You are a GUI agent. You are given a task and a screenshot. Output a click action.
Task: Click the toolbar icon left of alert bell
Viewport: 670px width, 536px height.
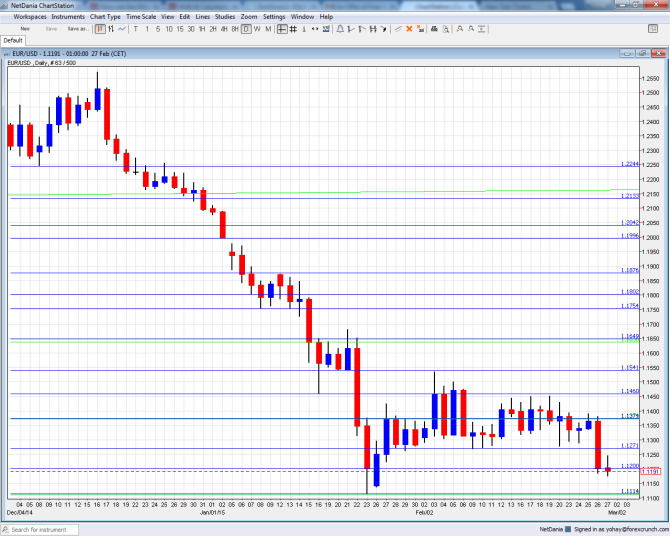coord(326,29)
